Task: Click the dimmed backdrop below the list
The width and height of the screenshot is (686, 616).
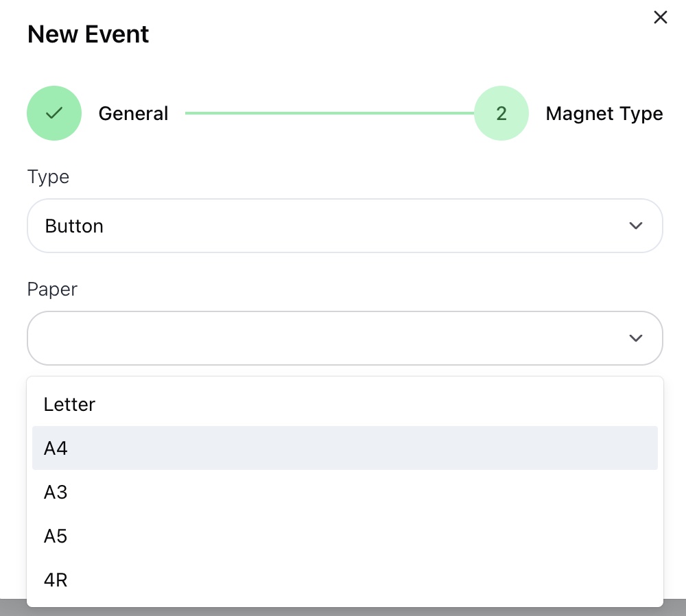Action: (343, 611)
